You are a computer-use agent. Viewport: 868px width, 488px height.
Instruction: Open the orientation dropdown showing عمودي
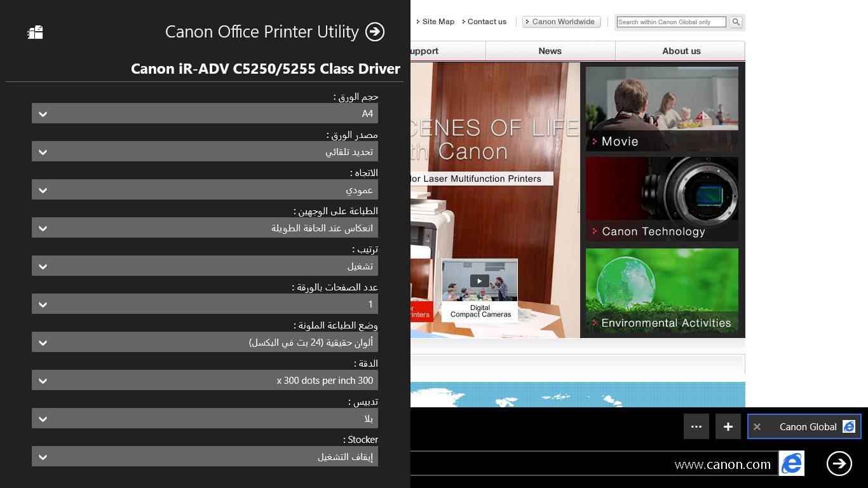(x=205, y=190)
